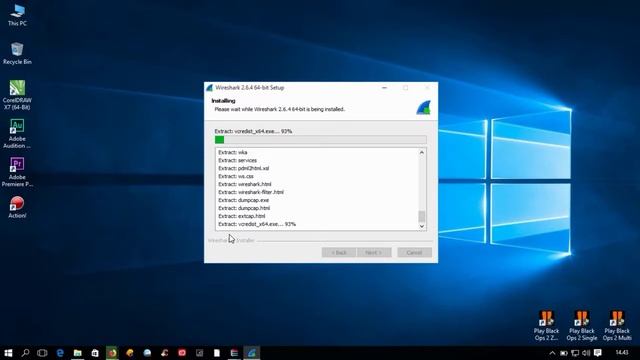
Task: Switch to Wireshark installer taskbar button
Action: coord(251,353)
